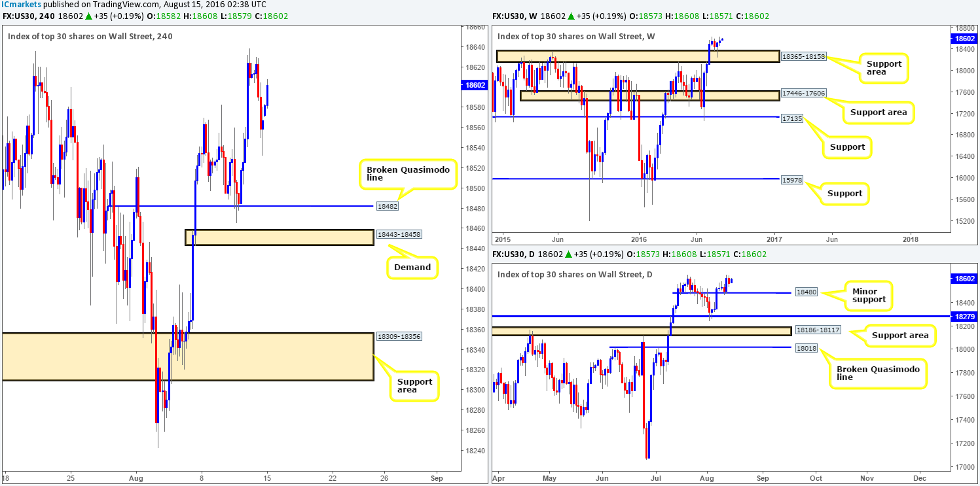Viewport: 980px width, 486px height.
Task: Click the 2015 label on weekly time axis
Action: (503, 240)
